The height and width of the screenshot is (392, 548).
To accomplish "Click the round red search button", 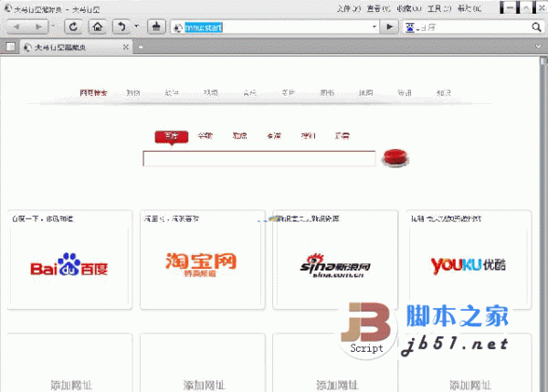I will point(395,158).
